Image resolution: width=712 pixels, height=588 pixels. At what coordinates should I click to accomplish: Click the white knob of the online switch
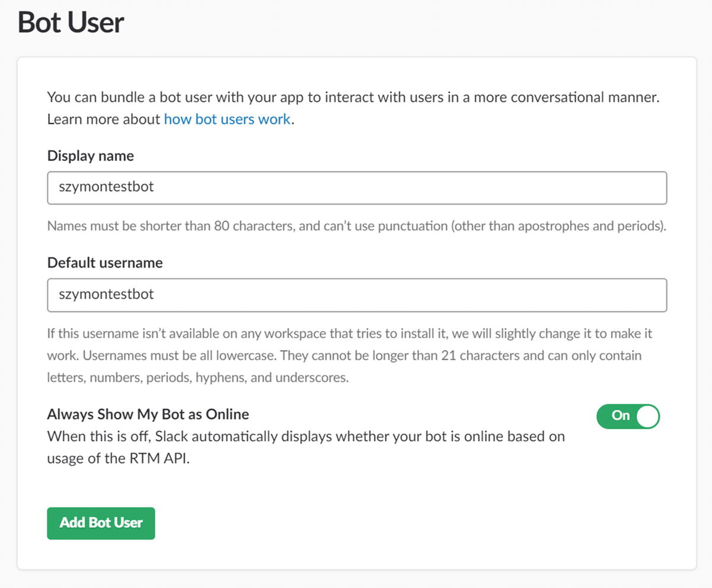[647, 416]
